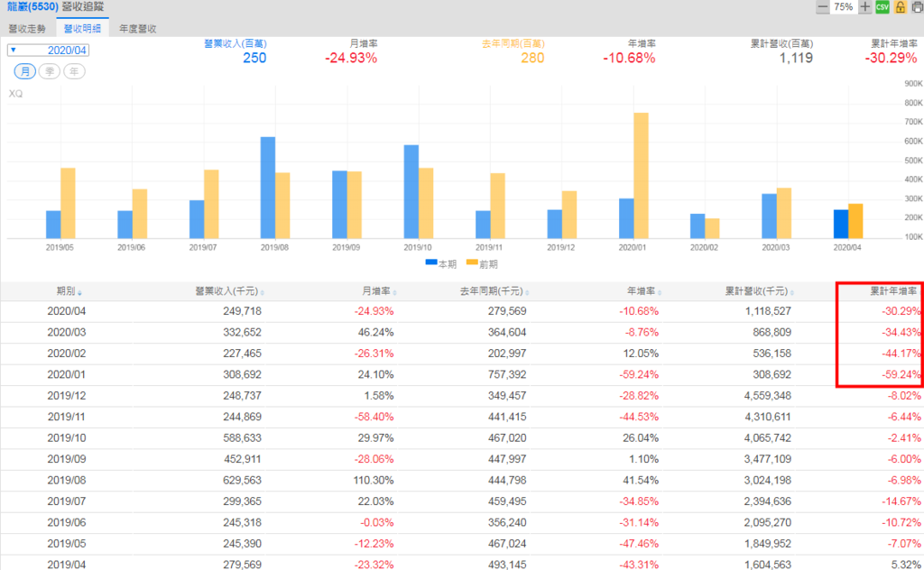
Task: Select the blue 2019/08 current-period bar
Action: 267,188
